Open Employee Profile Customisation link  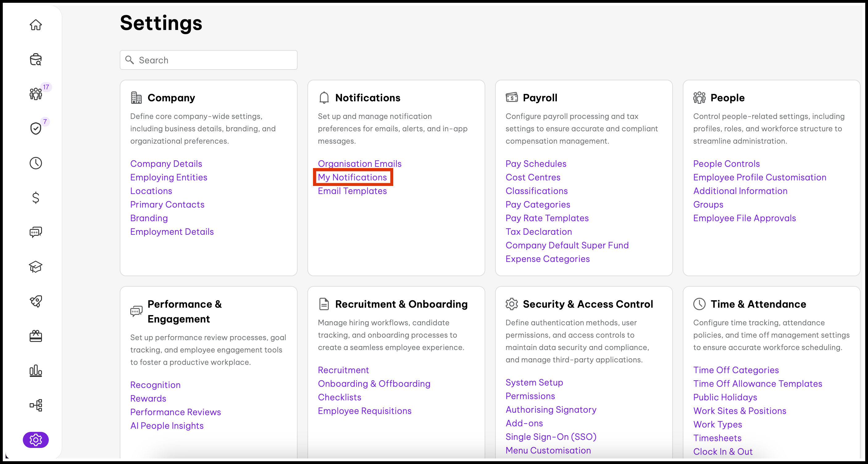click(x=759, y=177)
